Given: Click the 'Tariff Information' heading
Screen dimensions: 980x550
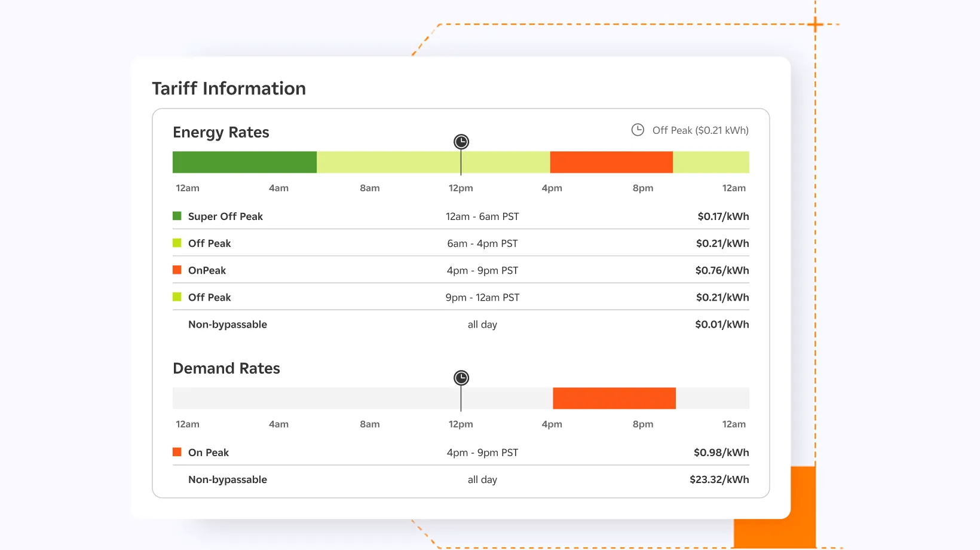Looking at the screenshot, I should [229, 88].
